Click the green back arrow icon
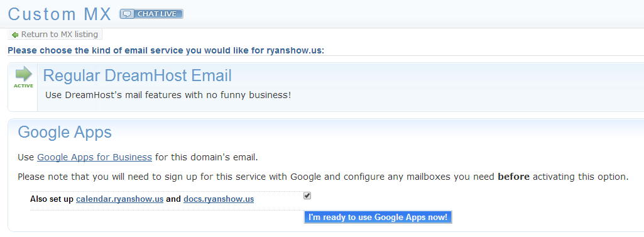Image resolution: width=644 pixels, height=237 pixels. point(15,35)
